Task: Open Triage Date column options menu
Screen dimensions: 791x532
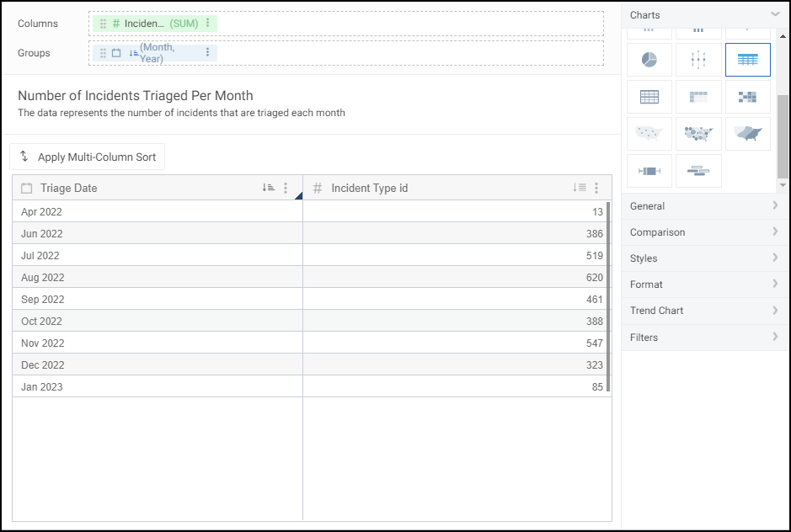Action: (286, 189)
